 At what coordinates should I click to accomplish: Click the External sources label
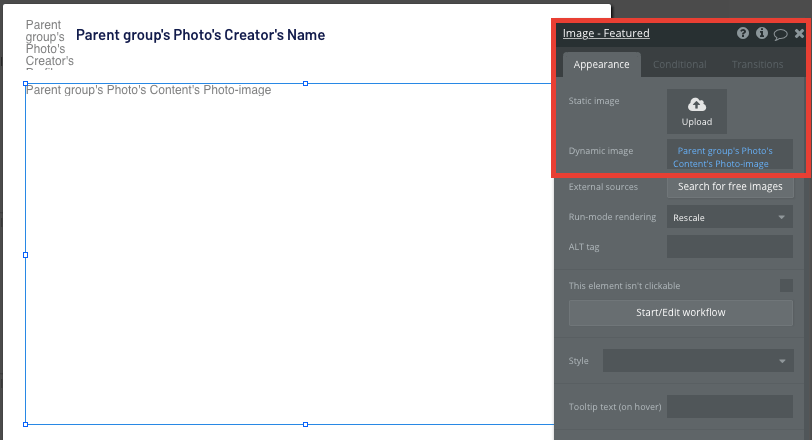[603, 187]
